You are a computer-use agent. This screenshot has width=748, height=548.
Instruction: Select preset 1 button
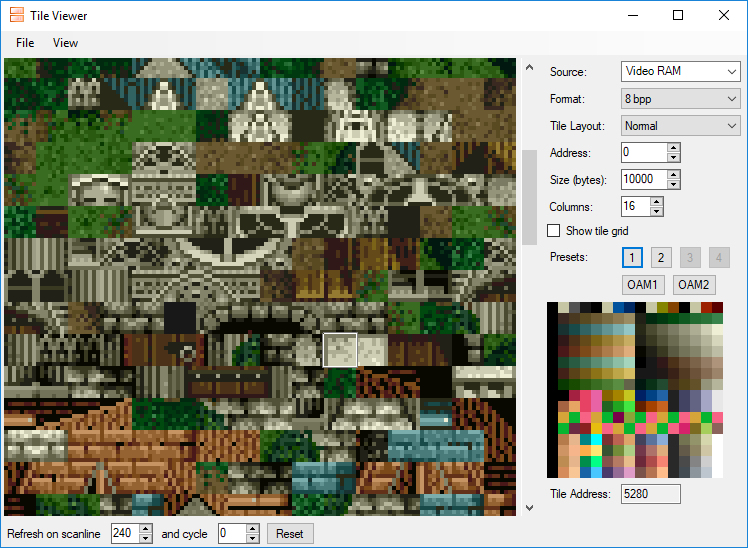632,258
